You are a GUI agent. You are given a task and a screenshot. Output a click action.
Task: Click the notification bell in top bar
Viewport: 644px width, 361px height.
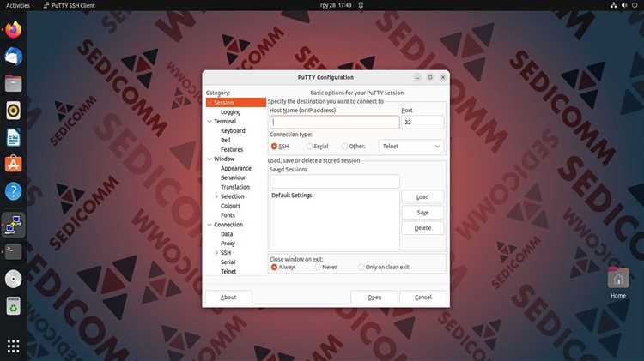(361, 5)
